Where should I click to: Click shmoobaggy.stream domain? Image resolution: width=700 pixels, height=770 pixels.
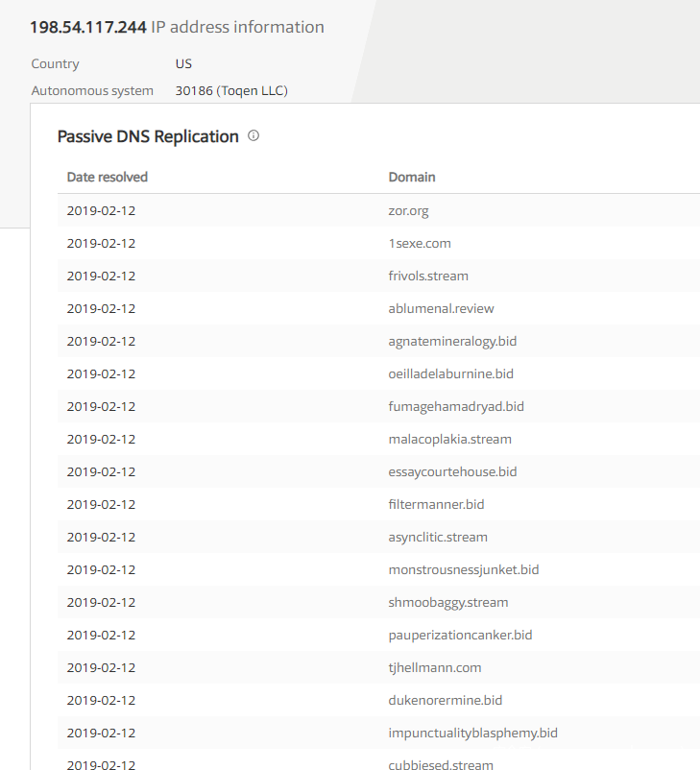tap(448, 602)
